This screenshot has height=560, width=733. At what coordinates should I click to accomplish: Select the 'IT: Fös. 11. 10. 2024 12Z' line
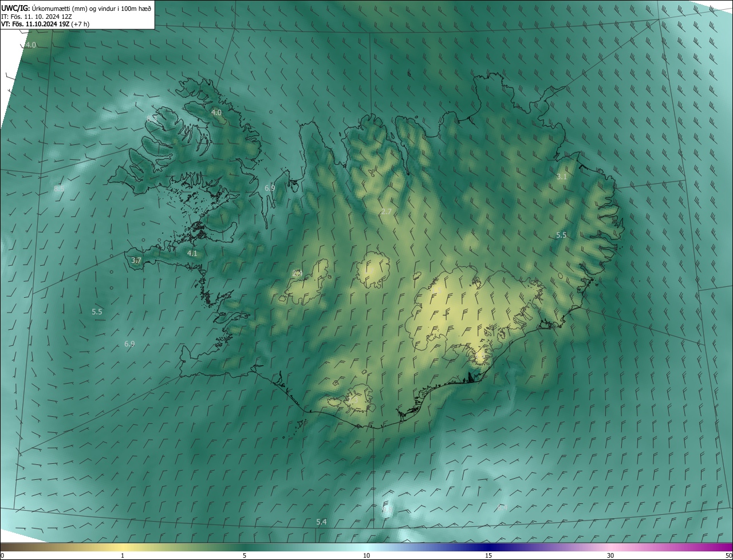click(38, 16)
